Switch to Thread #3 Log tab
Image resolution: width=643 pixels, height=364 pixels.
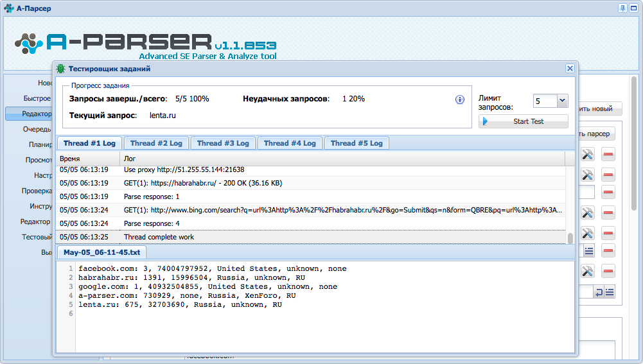(223, 143)
